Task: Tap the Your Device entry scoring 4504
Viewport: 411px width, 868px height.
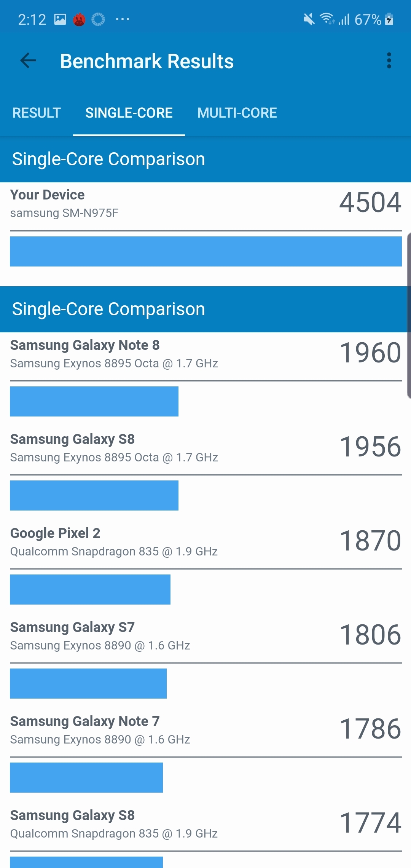Action: [x=205, y=204]
